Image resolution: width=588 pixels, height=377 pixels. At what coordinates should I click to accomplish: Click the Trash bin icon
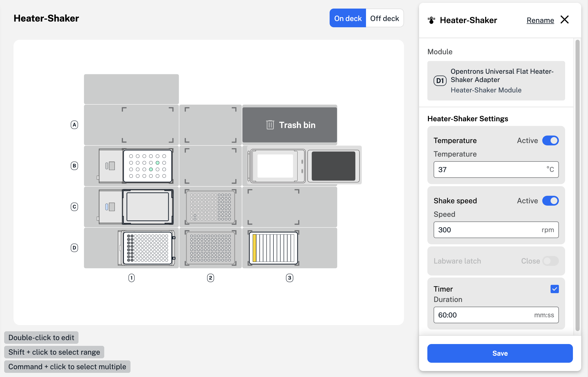tap(270, 125)
